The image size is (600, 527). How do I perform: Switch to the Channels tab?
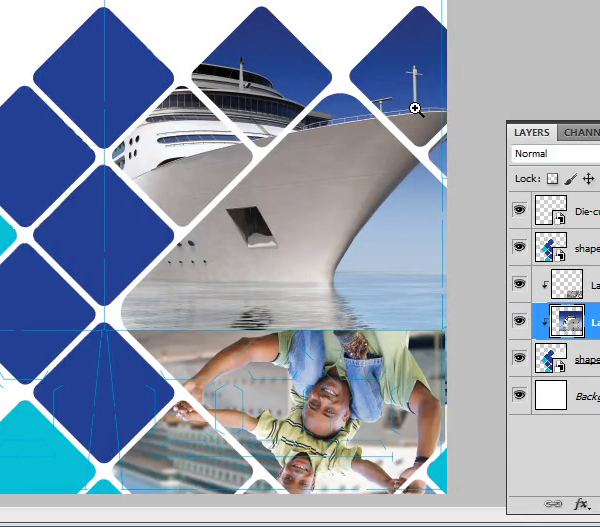(x=580, y=132)
